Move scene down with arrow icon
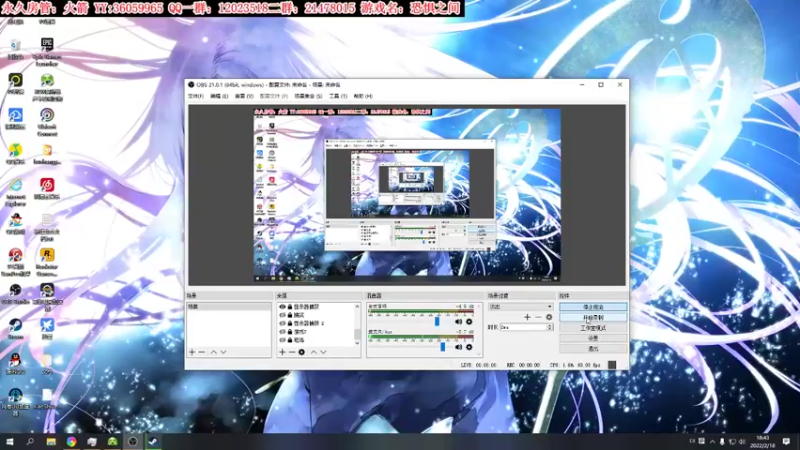 (223, 352)
